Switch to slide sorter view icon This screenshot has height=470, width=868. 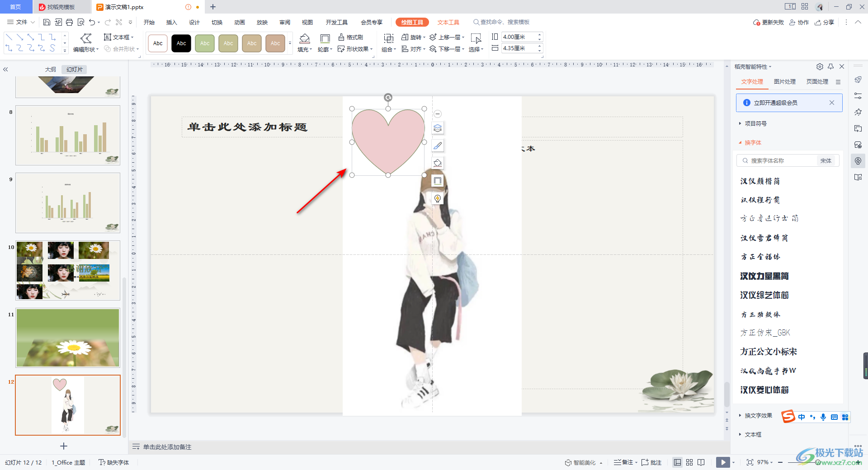689,462
